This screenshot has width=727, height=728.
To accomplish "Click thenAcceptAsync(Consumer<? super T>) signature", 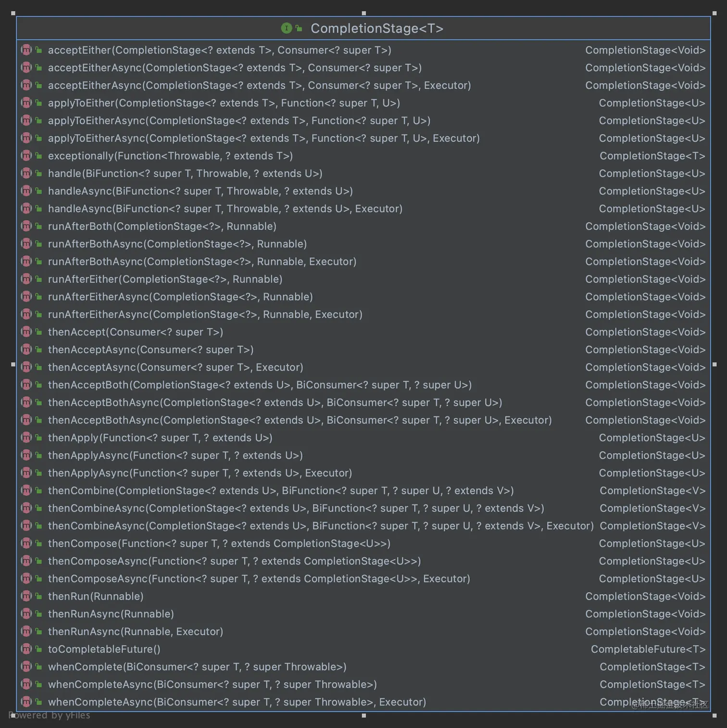I will pos(151,350).
